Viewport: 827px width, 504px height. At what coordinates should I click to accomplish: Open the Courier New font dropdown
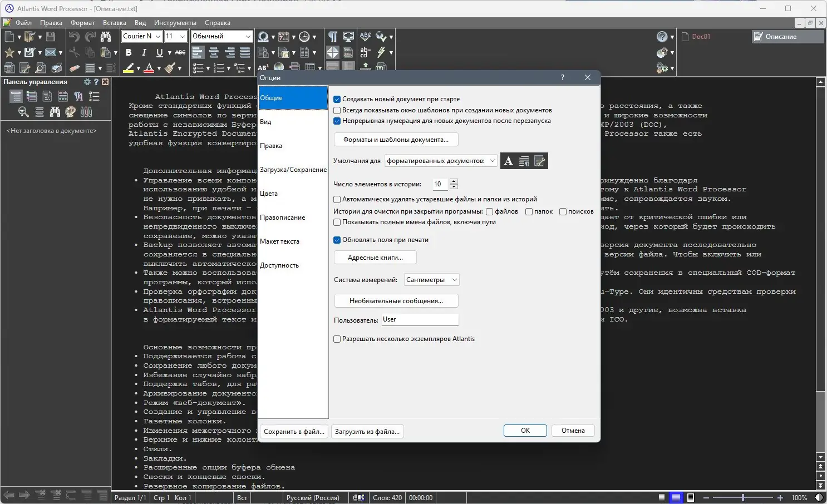(159, 36)
